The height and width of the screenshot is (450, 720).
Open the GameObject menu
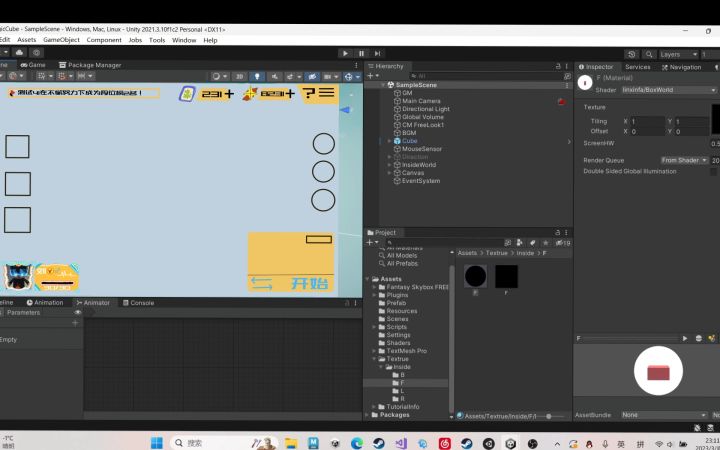(61, 40)
